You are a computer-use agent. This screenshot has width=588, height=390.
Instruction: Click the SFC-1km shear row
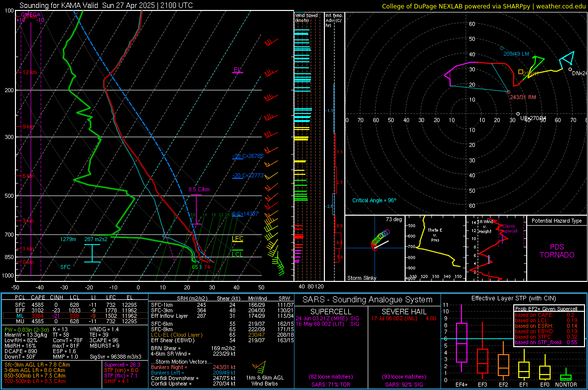(222, 305)
